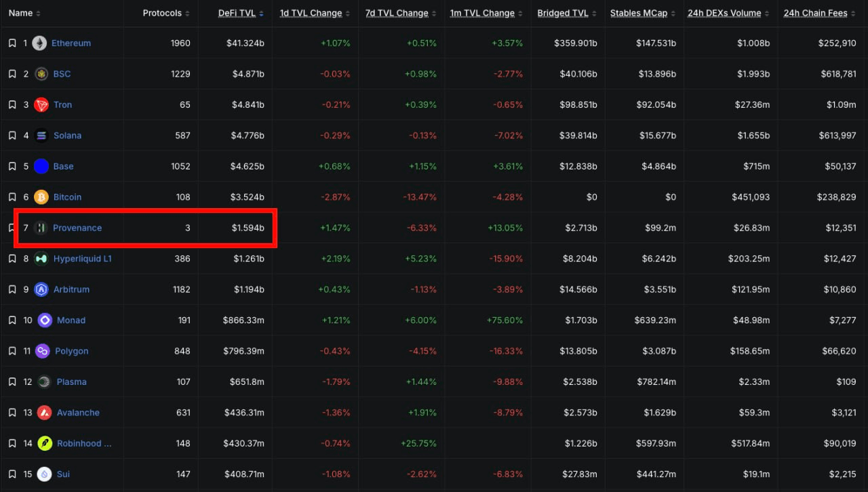Sort by Stables MCap column header

click(x=644, y=14)
